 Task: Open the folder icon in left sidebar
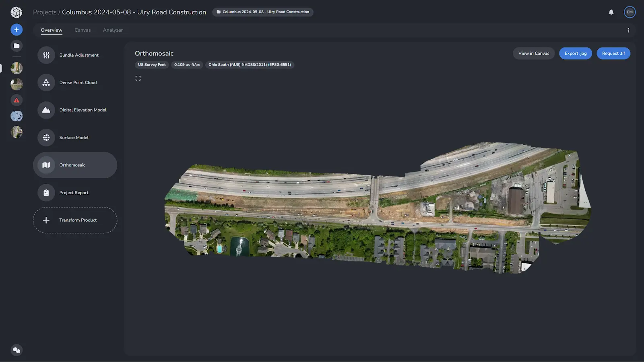click(x=17, y=46)
